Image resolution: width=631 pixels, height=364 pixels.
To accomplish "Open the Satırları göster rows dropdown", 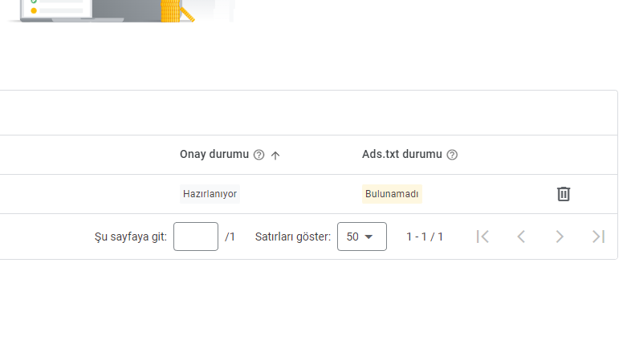I will [362, 237].
